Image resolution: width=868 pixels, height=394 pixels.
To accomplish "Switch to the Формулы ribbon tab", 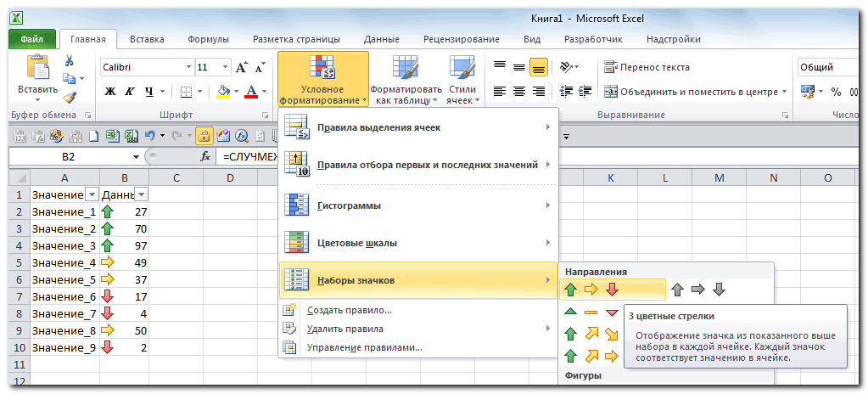I will tap(208, 39).
